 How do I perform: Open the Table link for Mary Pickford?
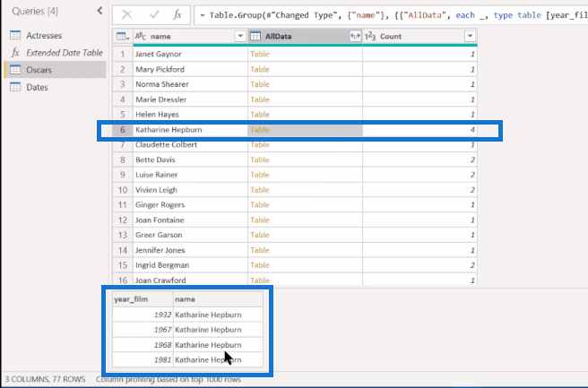coord(260,69)
